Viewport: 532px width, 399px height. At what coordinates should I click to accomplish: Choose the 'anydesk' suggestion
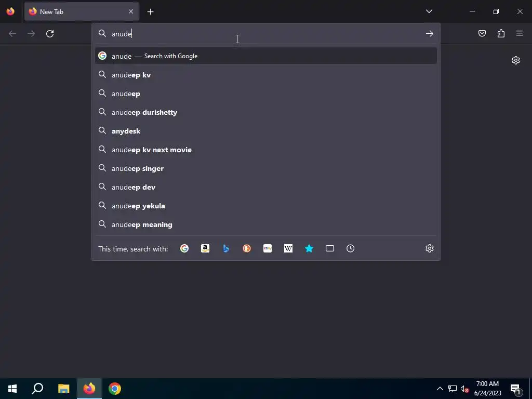click(266, 131)
